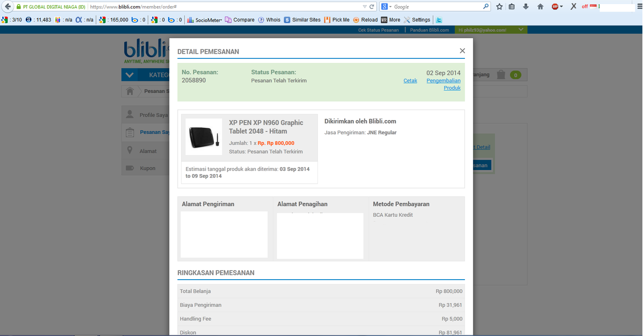Click the Google index 165,000 indicator
The width and height of the screenshot is (644, 336).
[114, 20]
